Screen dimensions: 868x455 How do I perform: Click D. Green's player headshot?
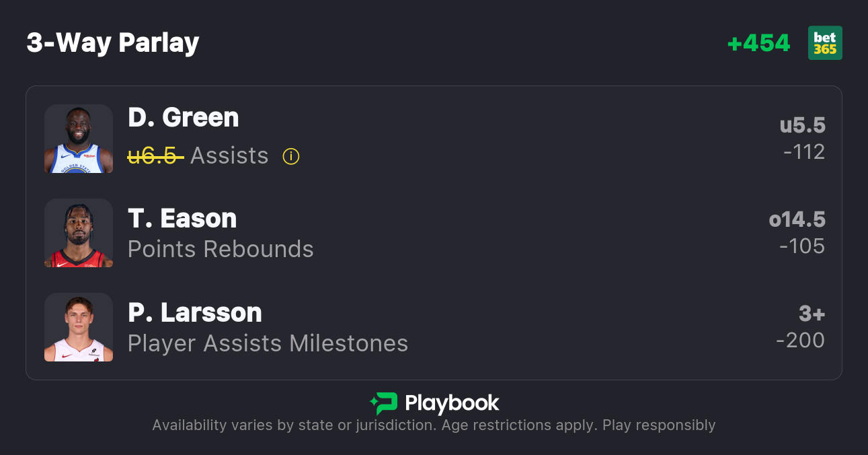[x=79, y=139]
